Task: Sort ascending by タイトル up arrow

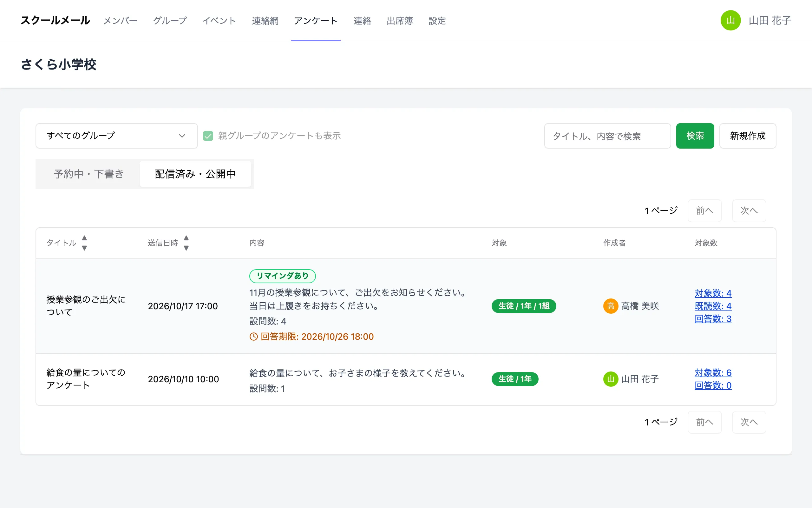Action: [85, 238]
